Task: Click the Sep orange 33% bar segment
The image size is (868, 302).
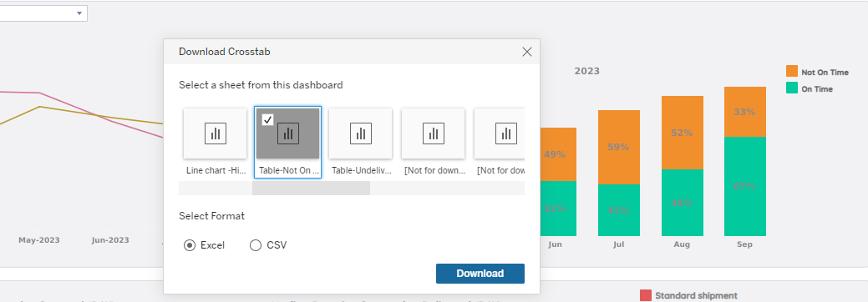Action: tap(744, 112)
